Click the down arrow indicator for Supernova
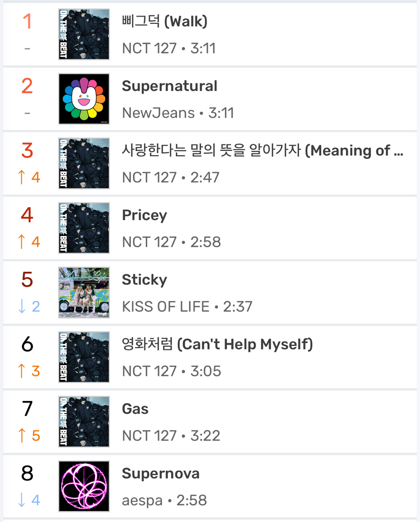 pos(22,500)
